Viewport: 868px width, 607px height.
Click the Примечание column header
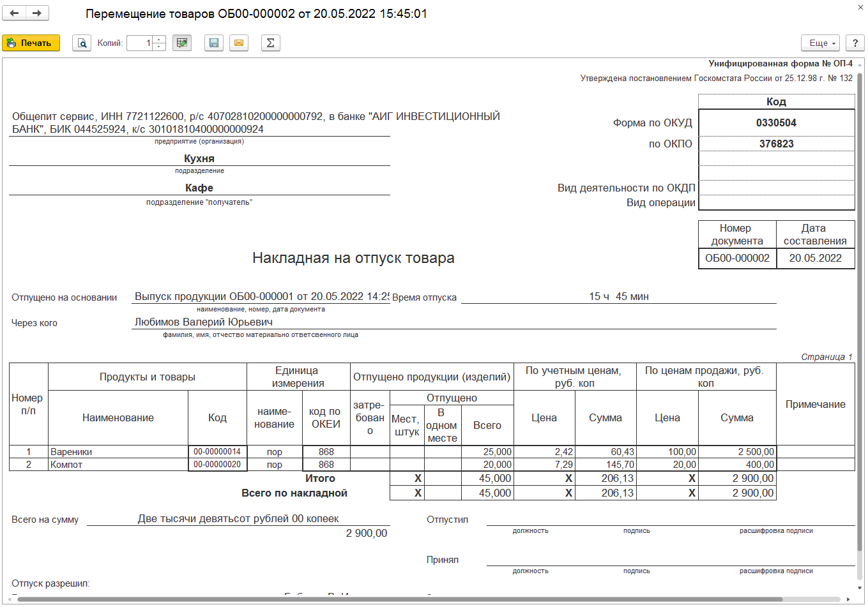(815, 404)
